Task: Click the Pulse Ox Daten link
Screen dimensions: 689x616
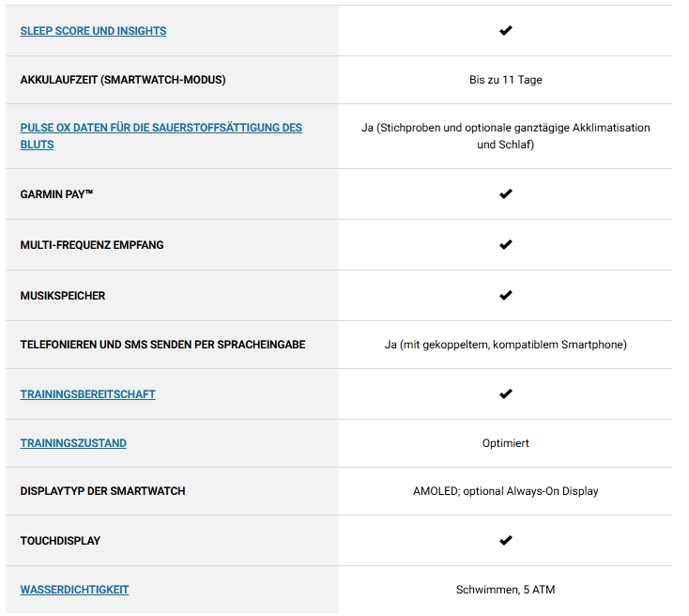Action: click(161, 128)
